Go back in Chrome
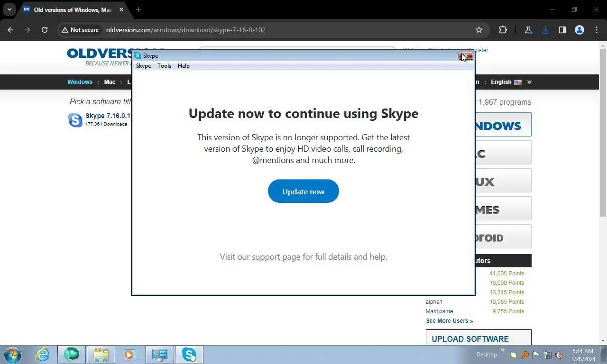 (x=10, y=30)
